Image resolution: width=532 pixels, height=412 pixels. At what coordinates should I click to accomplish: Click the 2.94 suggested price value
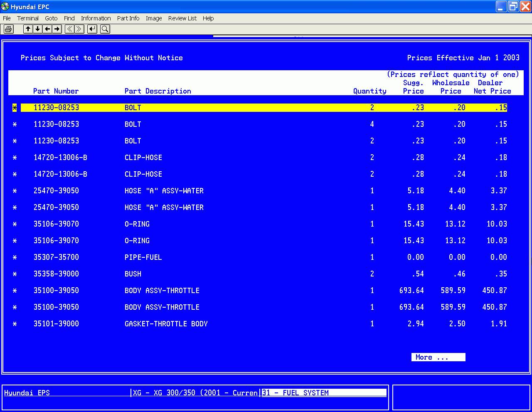[x=416, y=324]
